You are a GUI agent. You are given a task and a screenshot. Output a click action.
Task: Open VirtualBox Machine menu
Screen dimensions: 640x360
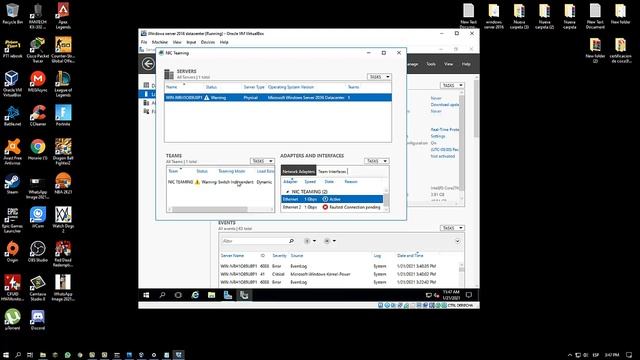pyautogui.click(x=160, y=42)
